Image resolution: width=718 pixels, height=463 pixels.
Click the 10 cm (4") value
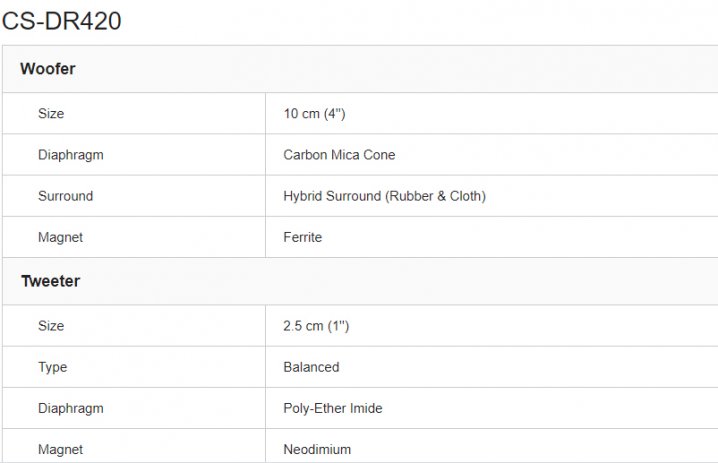314,114
